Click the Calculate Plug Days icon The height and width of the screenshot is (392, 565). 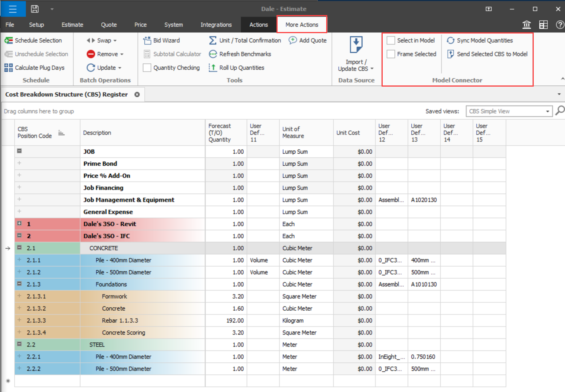pos(8,68)
